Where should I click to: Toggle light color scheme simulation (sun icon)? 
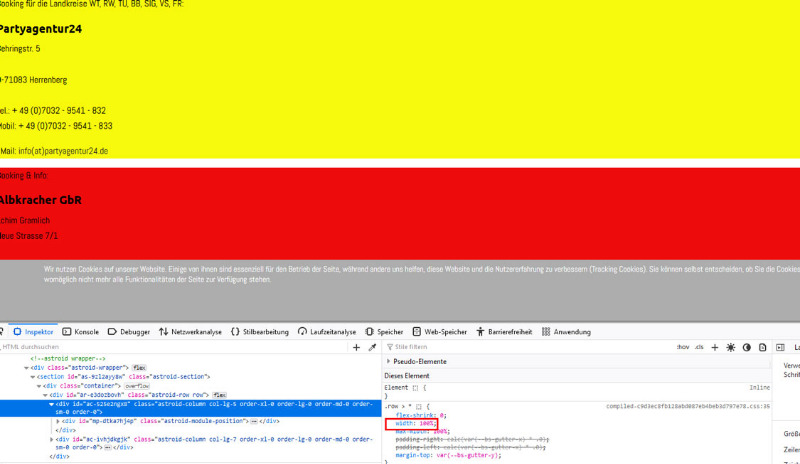pos(731,347)
